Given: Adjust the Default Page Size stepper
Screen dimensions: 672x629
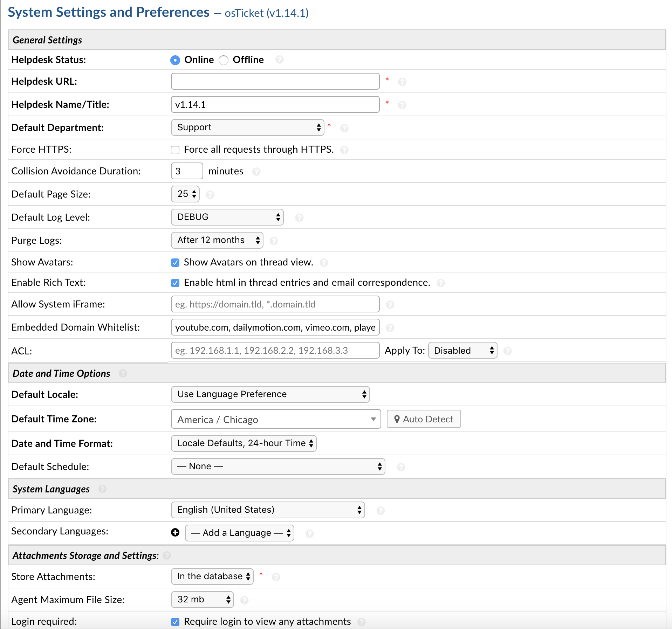Looking at the screenshot, I should [185, 194].
